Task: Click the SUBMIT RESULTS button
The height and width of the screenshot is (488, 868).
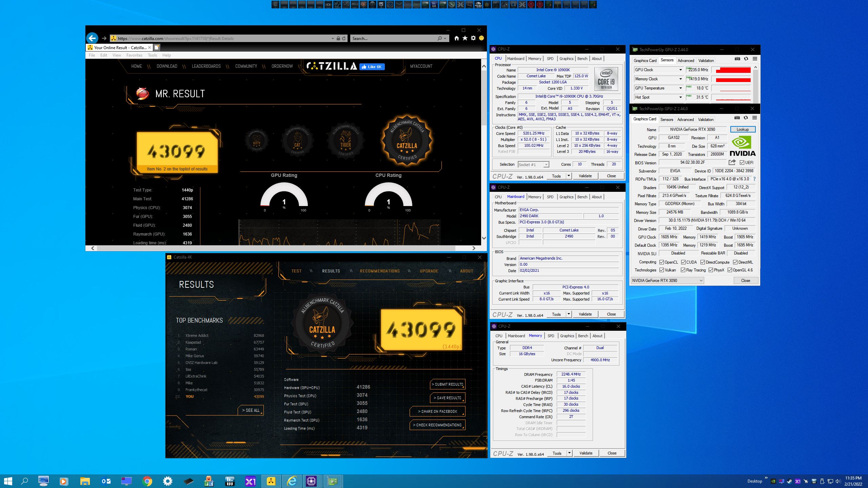Action: 448,384
